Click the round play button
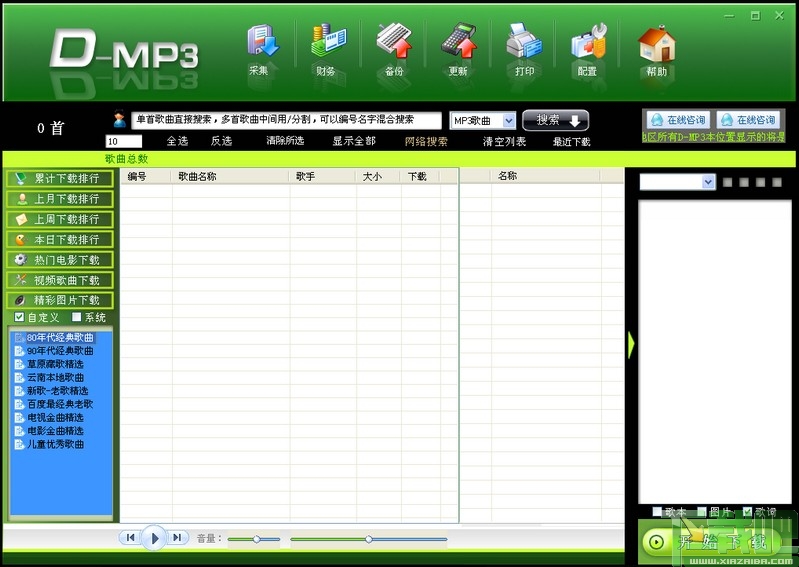The width and height of the screenshot is (799, 567). click(x=154, y=537)
